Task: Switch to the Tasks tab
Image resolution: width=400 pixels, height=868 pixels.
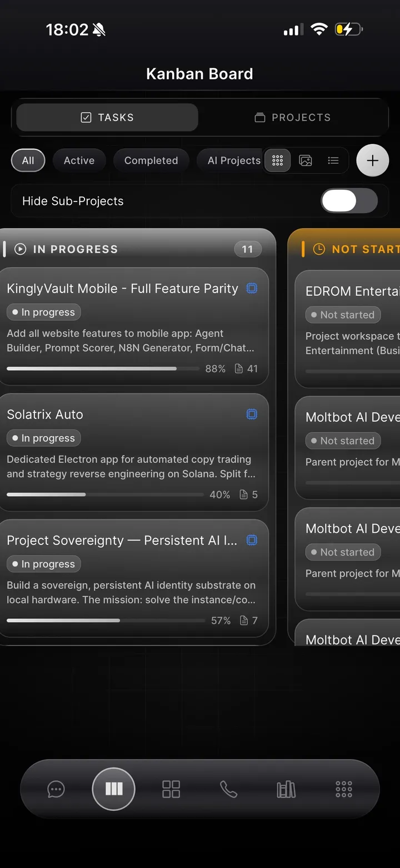Action: click(107, 117)
